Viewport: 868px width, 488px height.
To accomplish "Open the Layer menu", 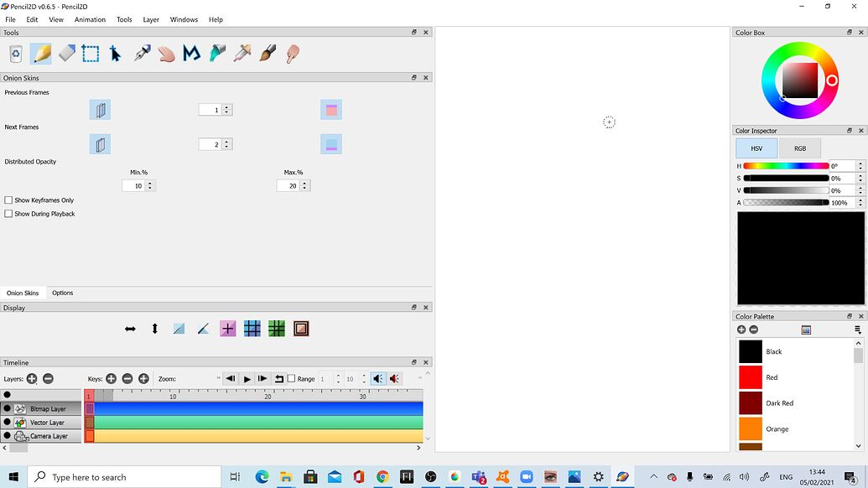I will 151,19.
